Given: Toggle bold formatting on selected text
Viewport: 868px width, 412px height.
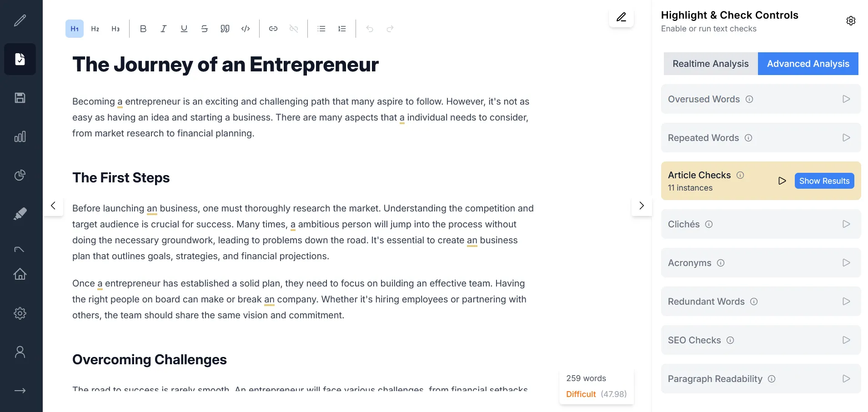Looking at the screenshot, I should 143,28.
